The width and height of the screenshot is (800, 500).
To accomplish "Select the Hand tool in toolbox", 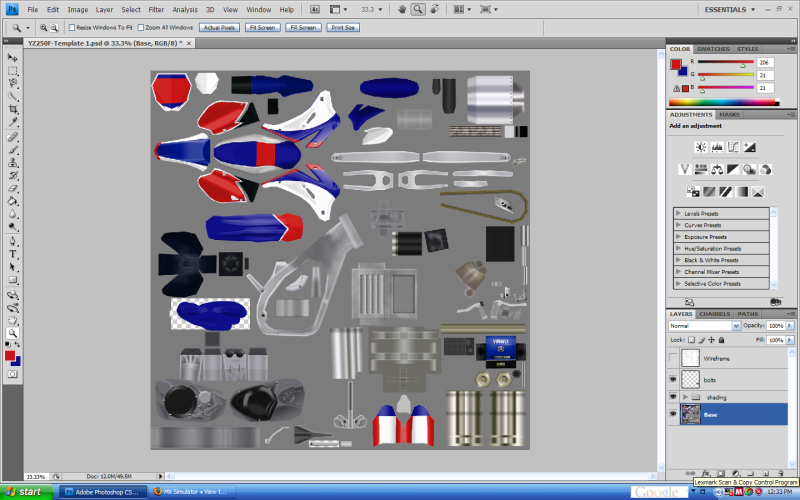I will [12, 321].
